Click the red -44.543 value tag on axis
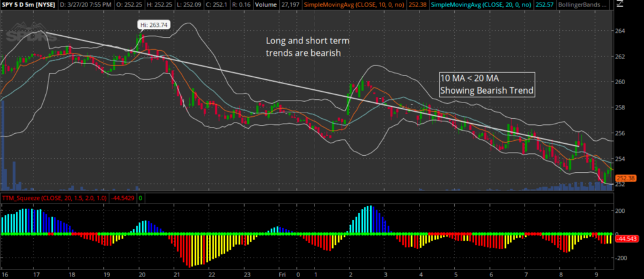The image size is (644, 279). (628, 239)
